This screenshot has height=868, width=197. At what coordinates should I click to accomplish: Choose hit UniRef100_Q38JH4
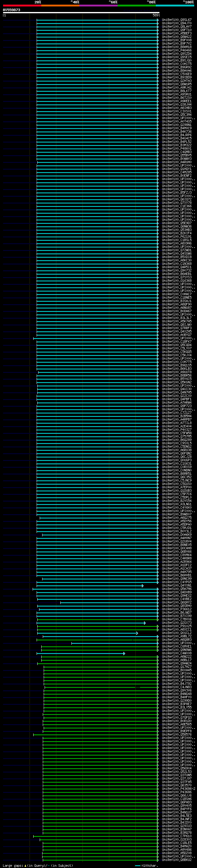coord(177,104)
